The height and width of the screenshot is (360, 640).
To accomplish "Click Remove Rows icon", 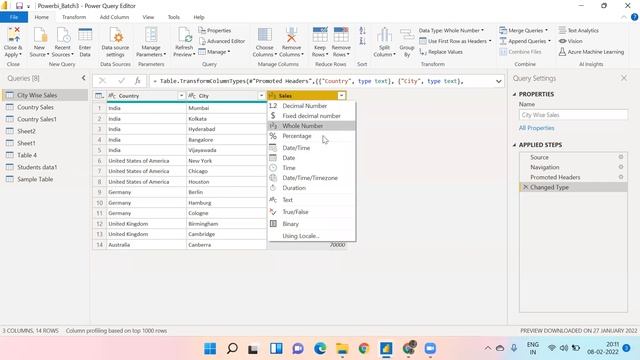I will [x=341, y=35].
